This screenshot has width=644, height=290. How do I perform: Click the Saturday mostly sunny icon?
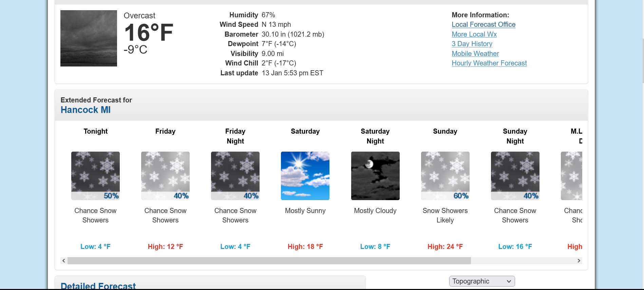point(305,176)
